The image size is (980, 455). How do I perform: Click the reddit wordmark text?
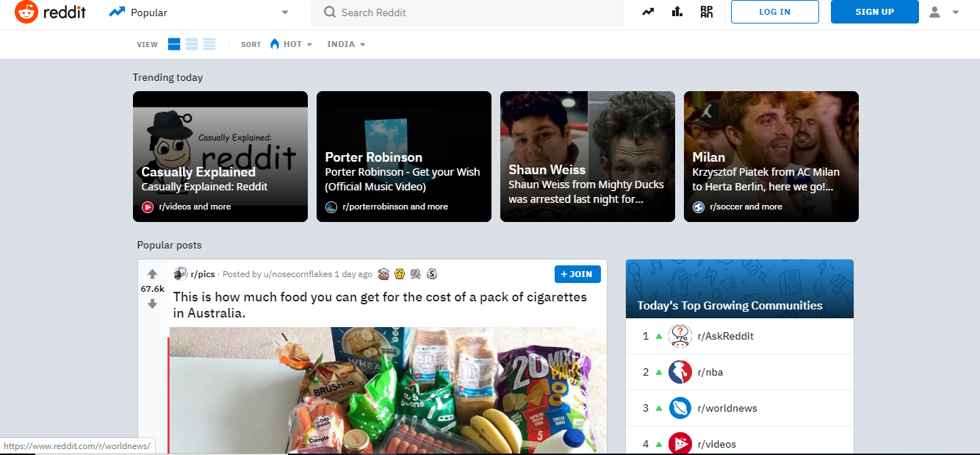point(65,12)
